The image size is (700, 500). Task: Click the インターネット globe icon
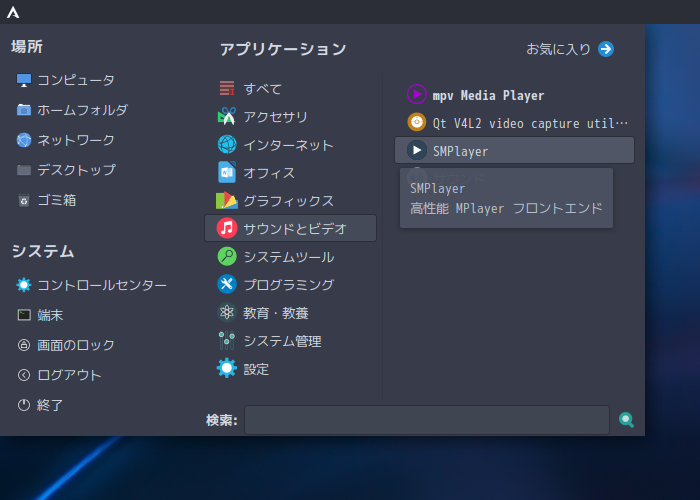[227, 145]
